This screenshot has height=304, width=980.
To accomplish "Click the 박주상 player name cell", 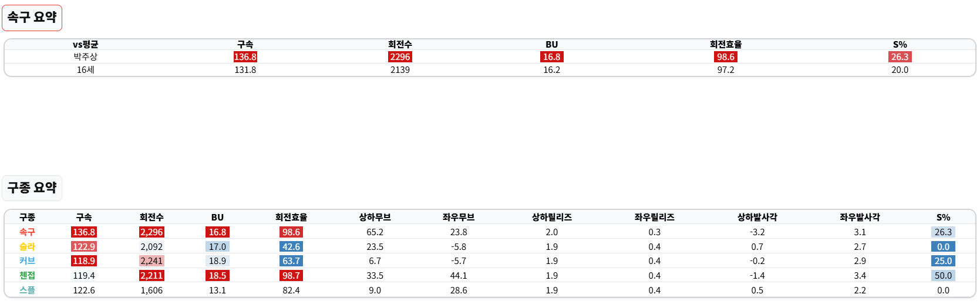I will coord(85,57).
